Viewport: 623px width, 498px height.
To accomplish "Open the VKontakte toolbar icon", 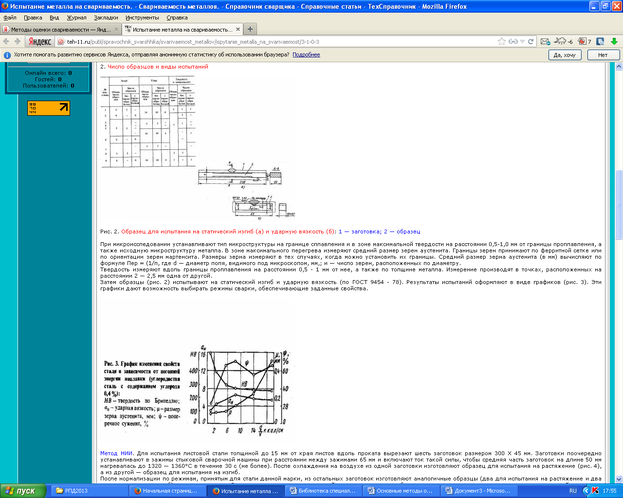I will point(600,41).
